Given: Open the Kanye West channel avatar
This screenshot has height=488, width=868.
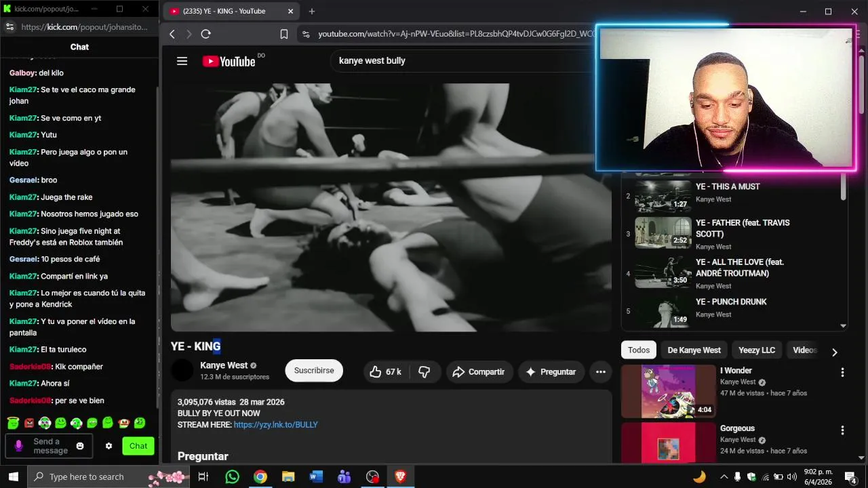Looking at the screenshot, I should point(182,370).
